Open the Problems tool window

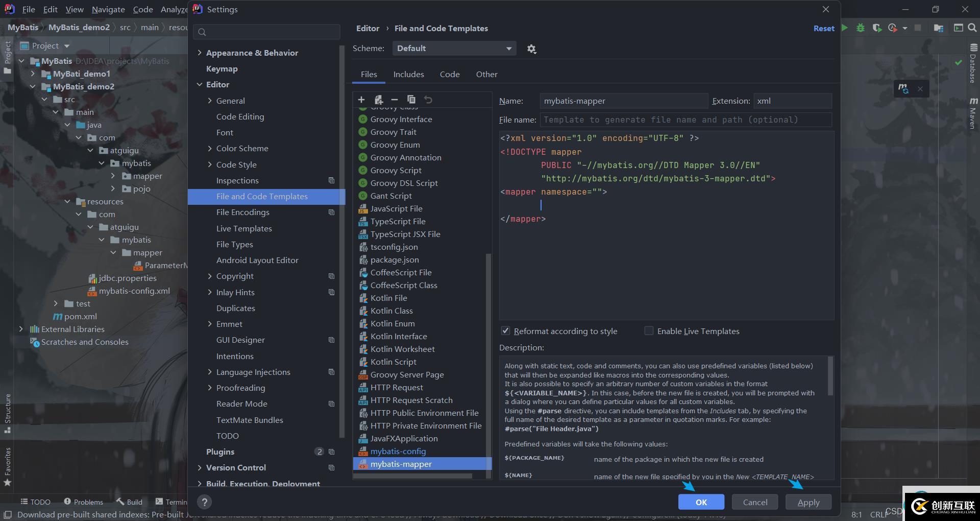tap(83, 502)
